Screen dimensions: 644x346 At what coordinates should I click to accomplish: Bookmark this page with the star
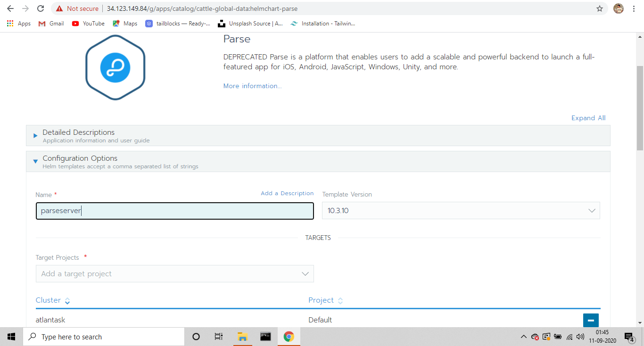[x=600, y=8]
